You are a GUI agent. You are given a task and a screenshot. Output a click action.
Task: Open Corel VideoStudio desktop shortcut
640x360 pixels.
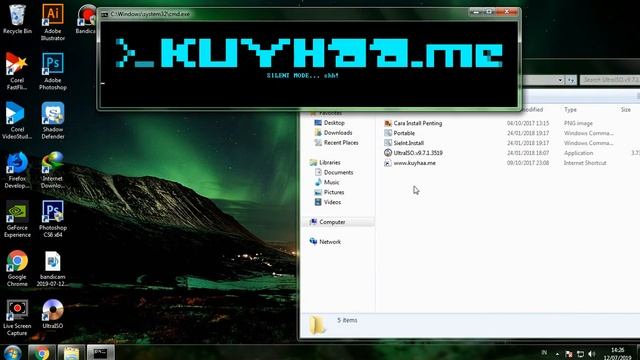pos(17,121)
